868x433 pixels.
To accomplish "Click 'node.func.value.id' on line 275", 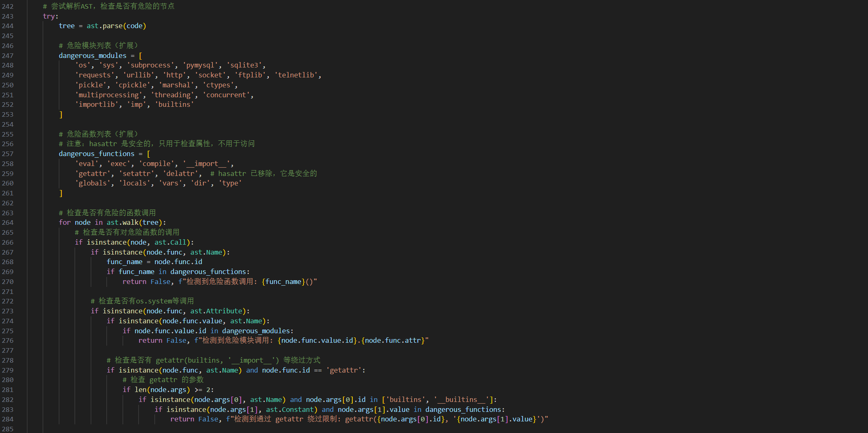I will [x=170, y=331].
